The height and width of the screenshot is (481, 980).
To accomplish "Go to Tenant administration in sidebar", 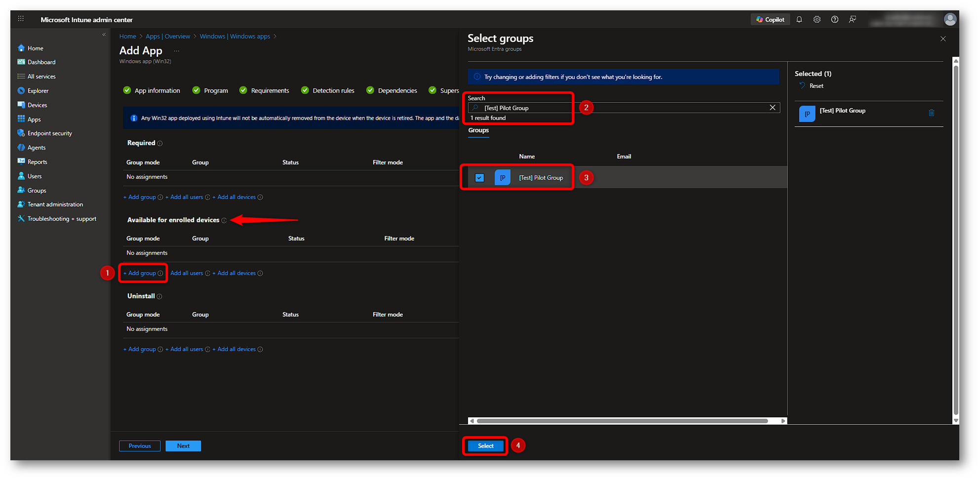I will (x=55, y=204).
